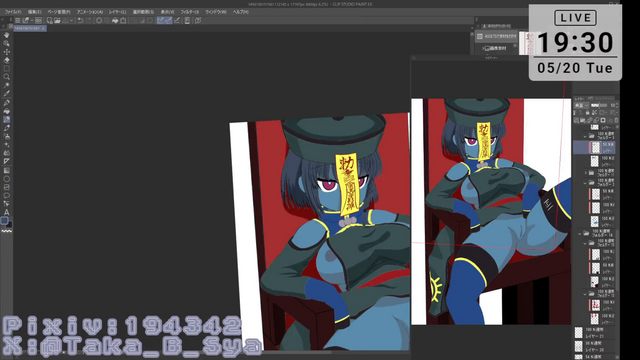This screenshot has height=360, width=640.
Task: Toggle Snap to Ruler in command bar
Action: (160, 20)
